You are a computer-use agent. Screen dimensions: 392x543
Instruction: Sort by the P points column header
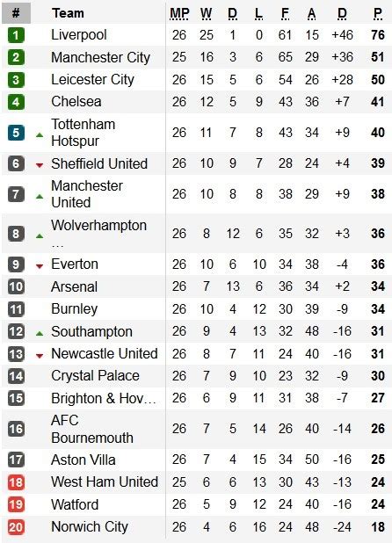point(378,13)
